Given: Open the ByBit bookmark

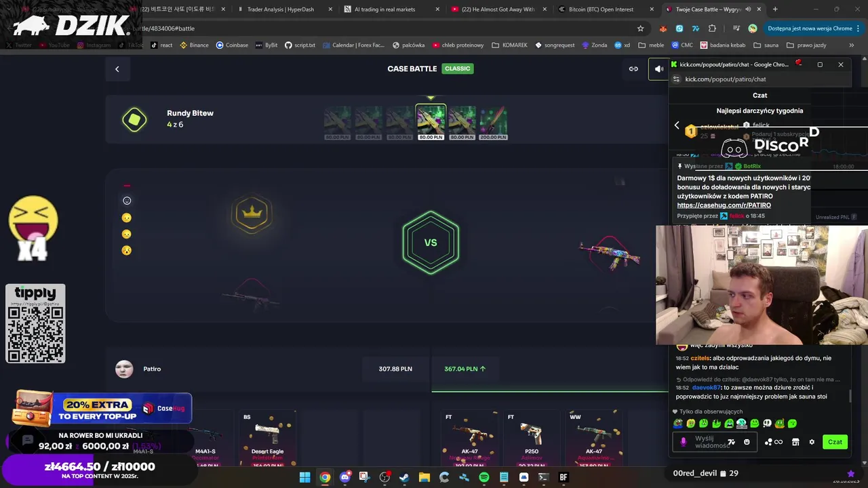Looking at the screenshot, I should coord(266,45).
